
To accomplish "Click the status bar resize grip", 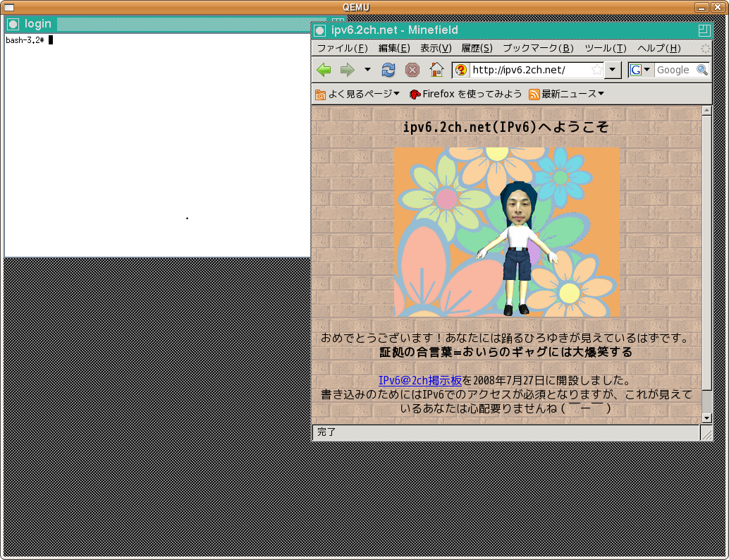I will (x=706, y=434).
